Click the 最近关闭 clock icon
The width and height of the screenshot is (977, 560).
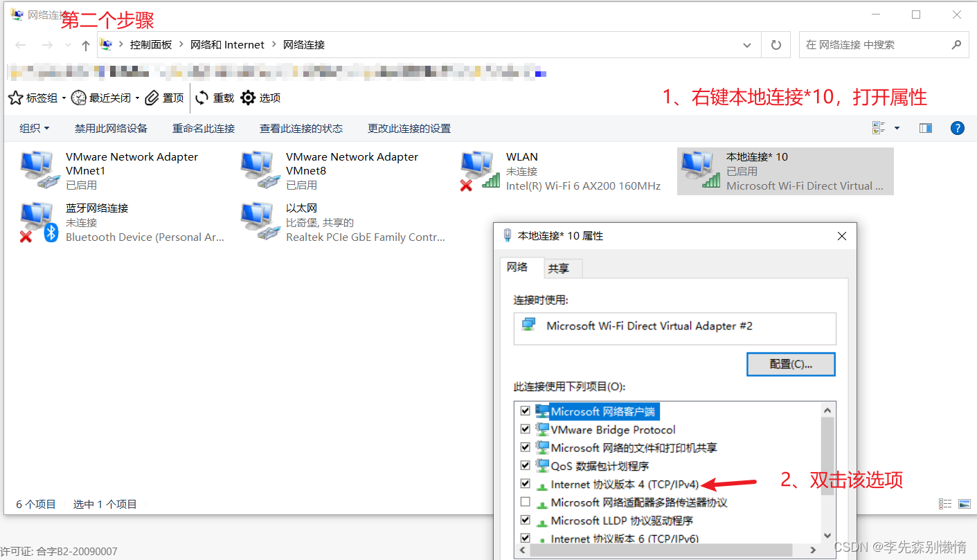tap(78, 98)
